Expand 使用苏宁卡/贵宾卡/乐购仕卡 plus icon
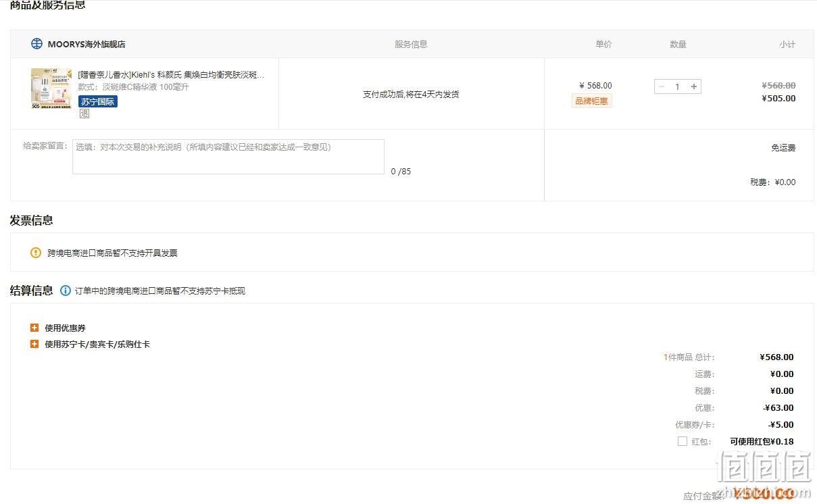Viewport: 817px width, 504px height. tap(34, 344)
